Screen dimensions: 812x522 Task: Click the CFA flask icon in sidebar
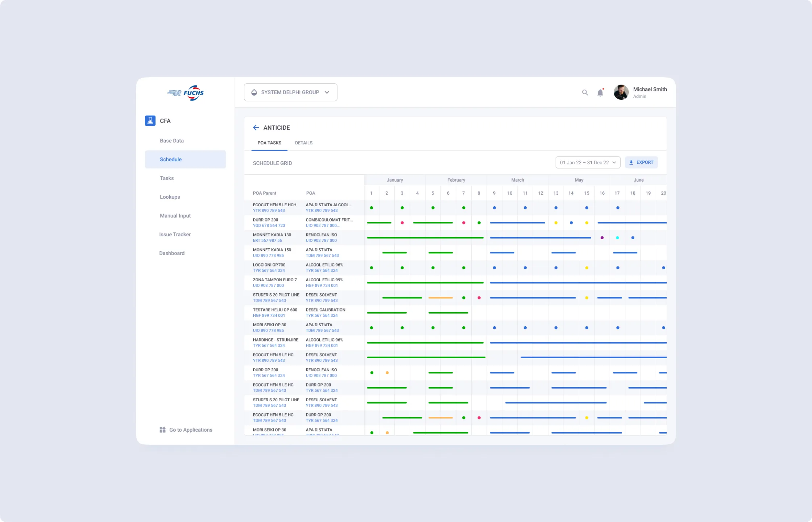pos(150,121)
